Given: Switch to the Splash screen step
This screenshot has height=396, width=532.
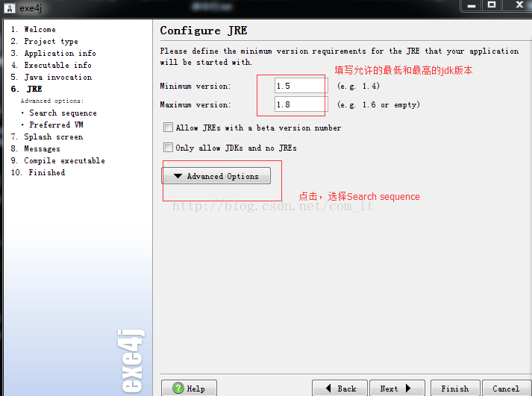Looking at the screenshot, I should pos(53,136).
